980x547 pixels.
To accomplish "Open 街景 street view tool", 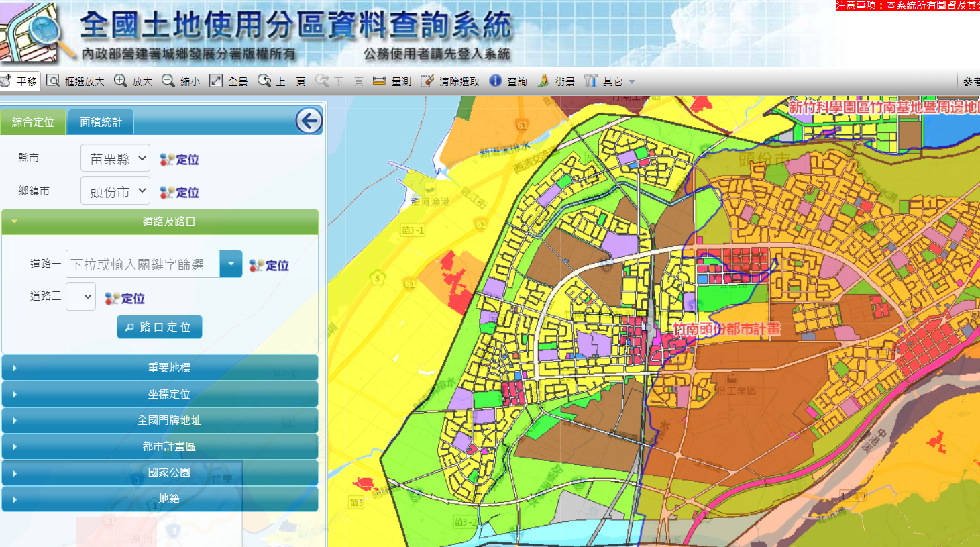I will pos(556,81).
